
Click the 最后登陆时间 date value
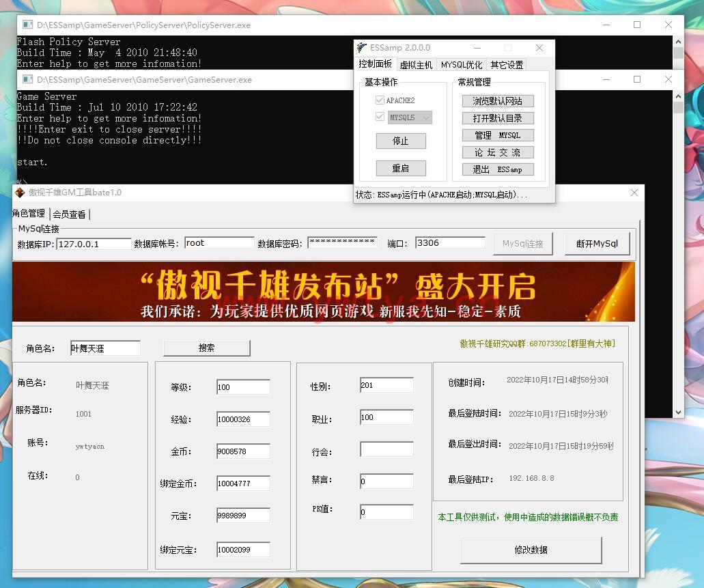coord(558,414)
